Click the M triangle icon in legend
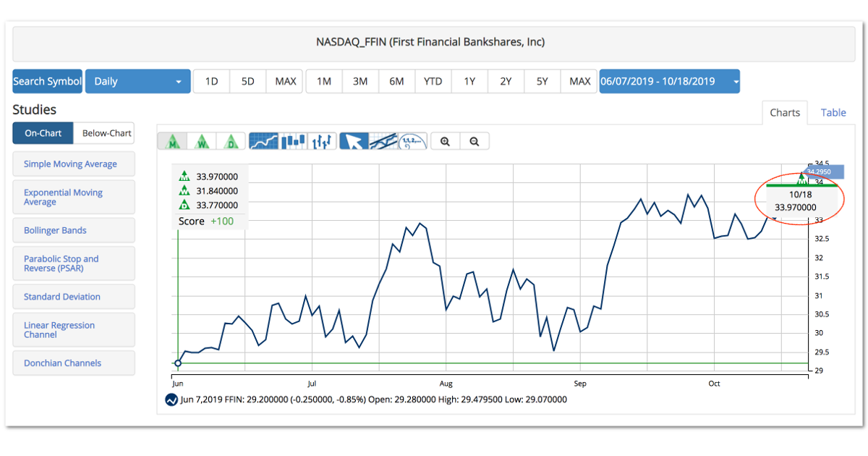This screenshot has width=868, height=456. point(184,176)
